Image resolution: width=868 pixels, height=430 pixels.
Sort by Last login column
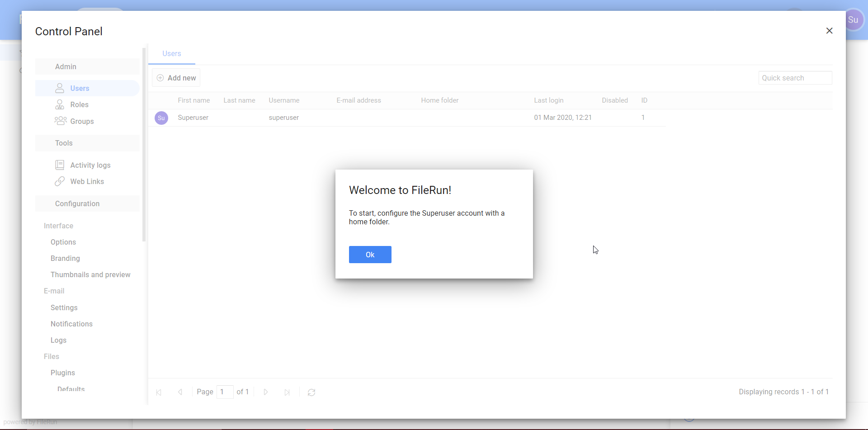tap(549, 100)
